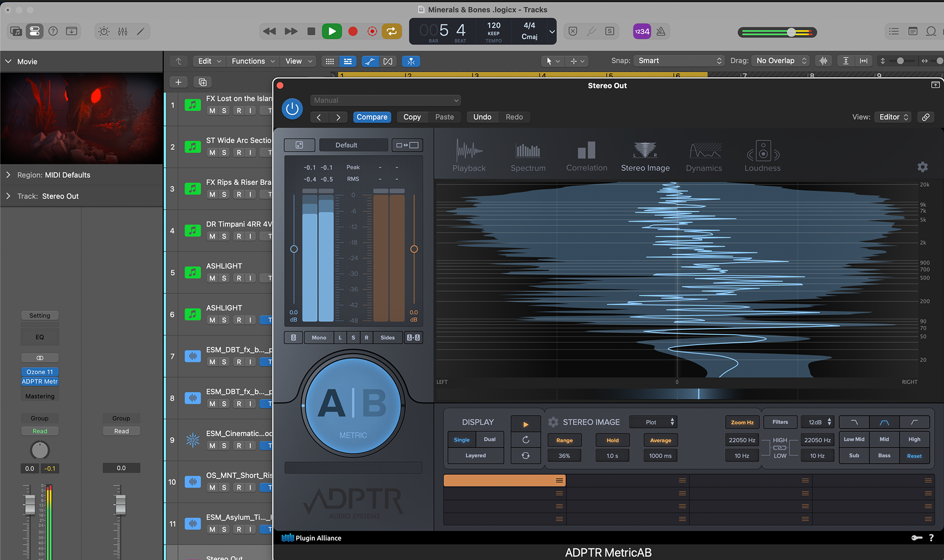
Task: Go to the next plugin preset arrow
Action: (x=338, y=117)
